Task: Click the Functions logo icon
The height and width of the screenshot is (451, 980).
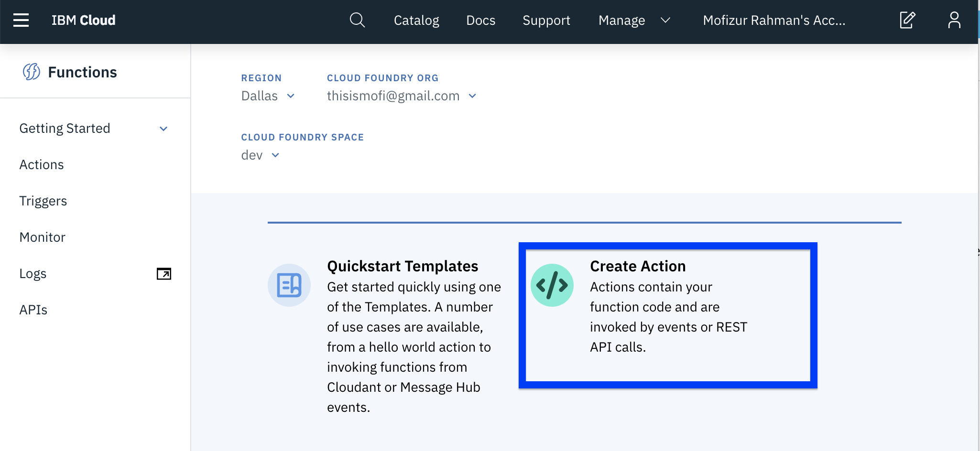Action: click(x=32, y=72)
